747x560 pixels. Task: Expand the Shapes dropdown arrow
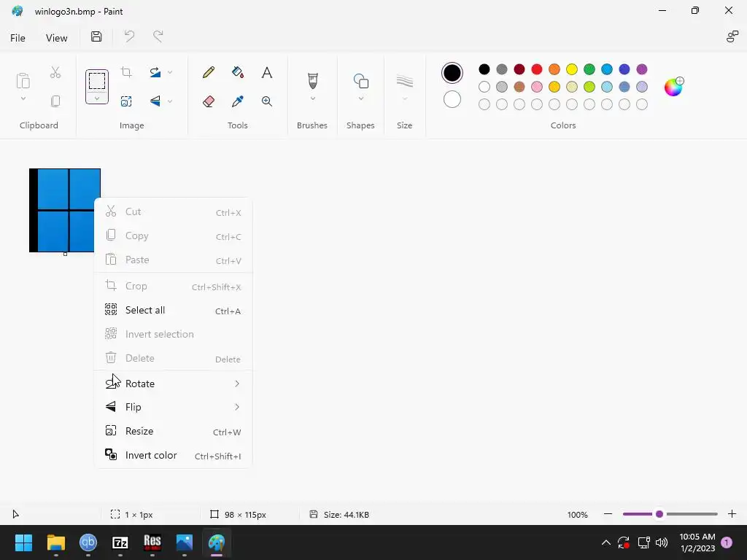click(360, 98)
